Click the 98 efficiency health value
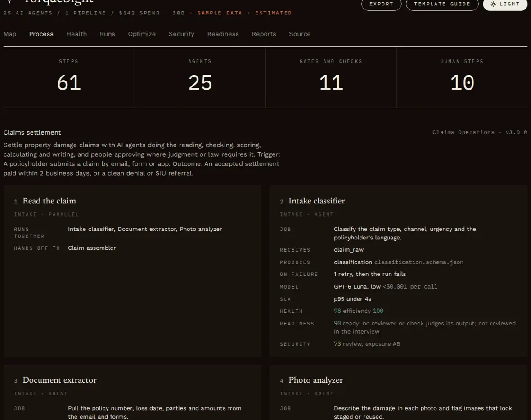Screen dimensions: 531x420 pyautogui.click(x=359, y=311)
